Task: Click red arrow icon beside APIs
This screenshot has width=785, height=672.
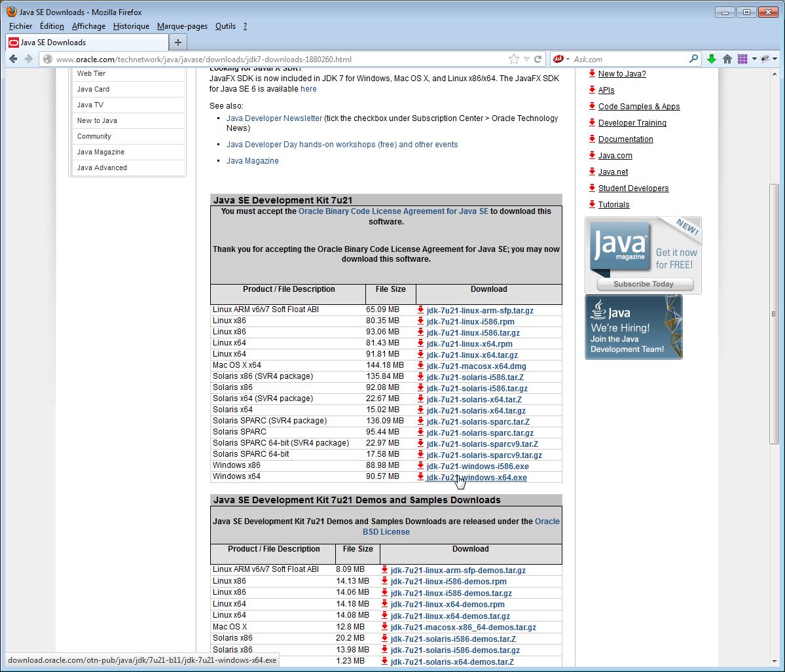Action: [x=593, y=90]
